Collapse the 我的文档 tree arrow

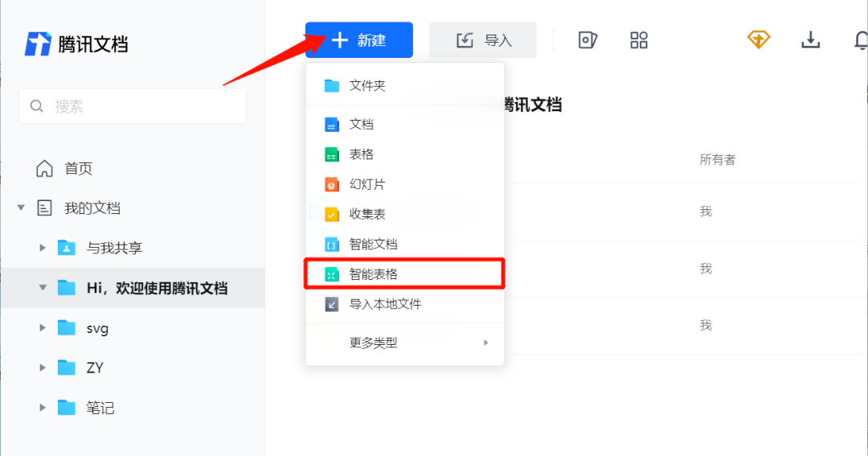coord(21,207)
